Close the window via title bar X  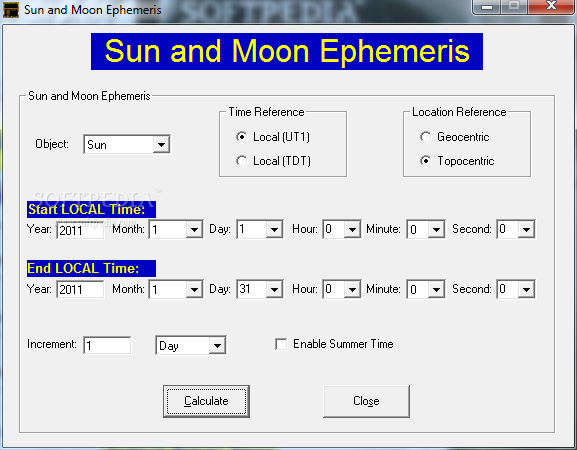[551, 6]
